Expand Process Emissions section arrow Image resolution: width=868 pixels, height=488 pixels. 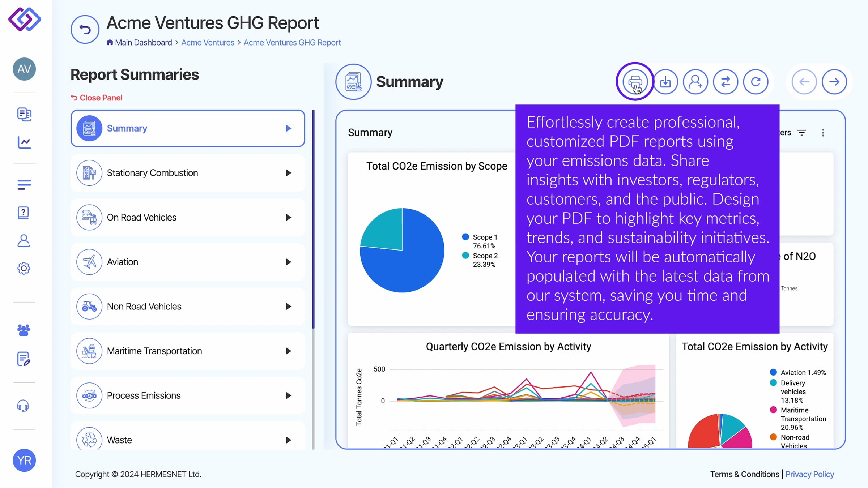tap(288, 395)
